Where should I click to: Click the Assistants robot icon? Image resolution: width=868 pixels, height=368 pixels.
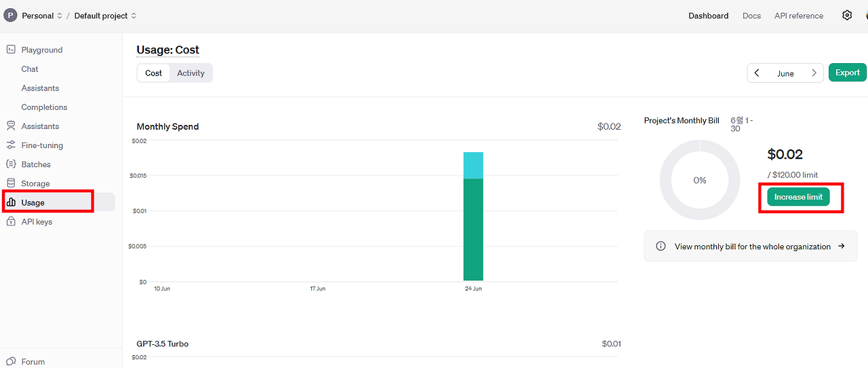[11, 126]
